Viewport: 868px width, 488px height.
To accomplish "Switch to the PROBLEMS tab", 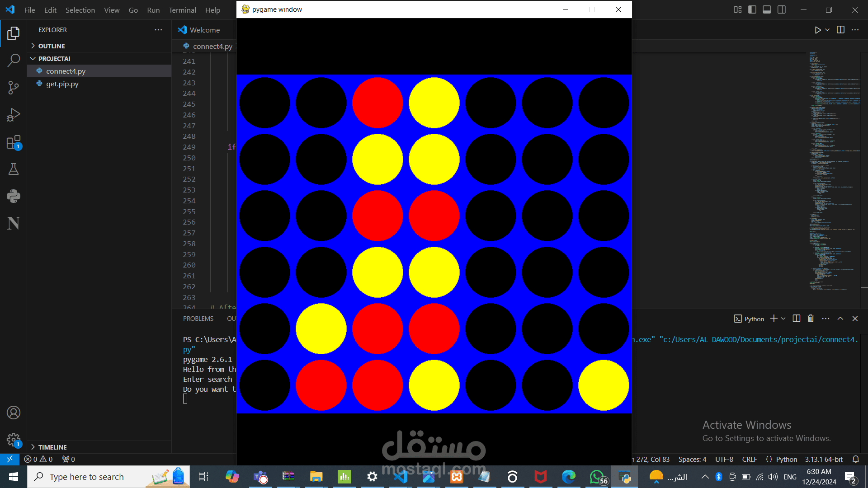I will pos(198,319).
